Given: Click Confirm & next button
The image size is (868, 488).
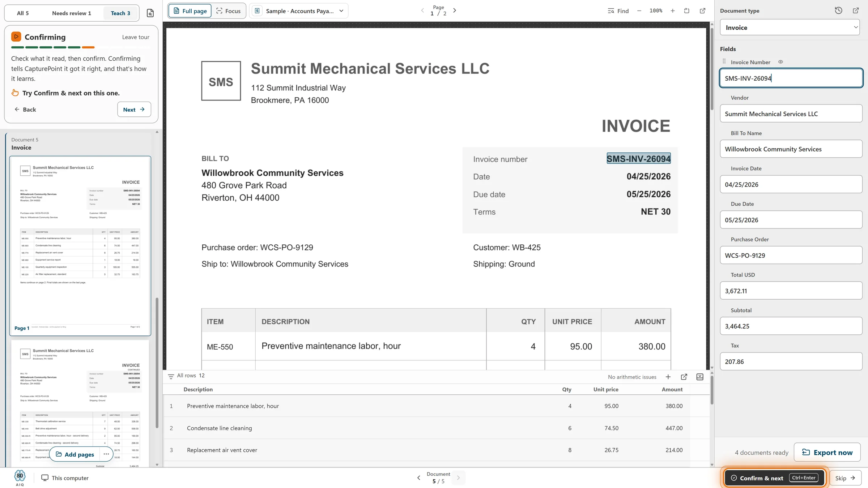Looking at the screenshot, I should 774,478.
